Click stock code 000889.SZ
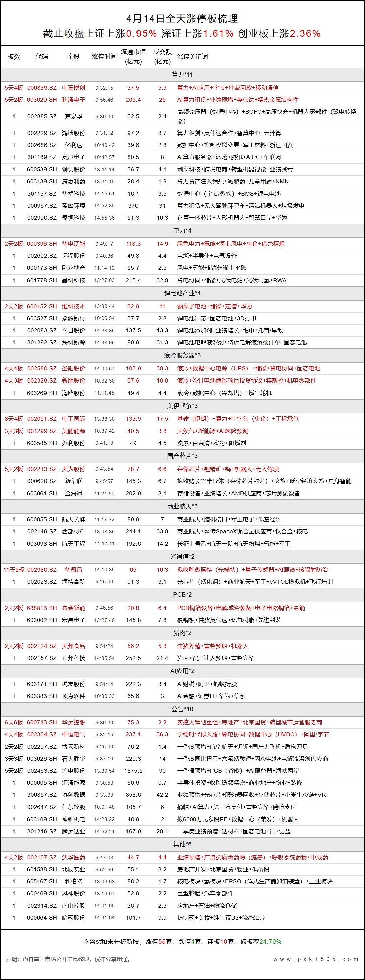This screenshot has height=980, width=365. tap(42, 88)
